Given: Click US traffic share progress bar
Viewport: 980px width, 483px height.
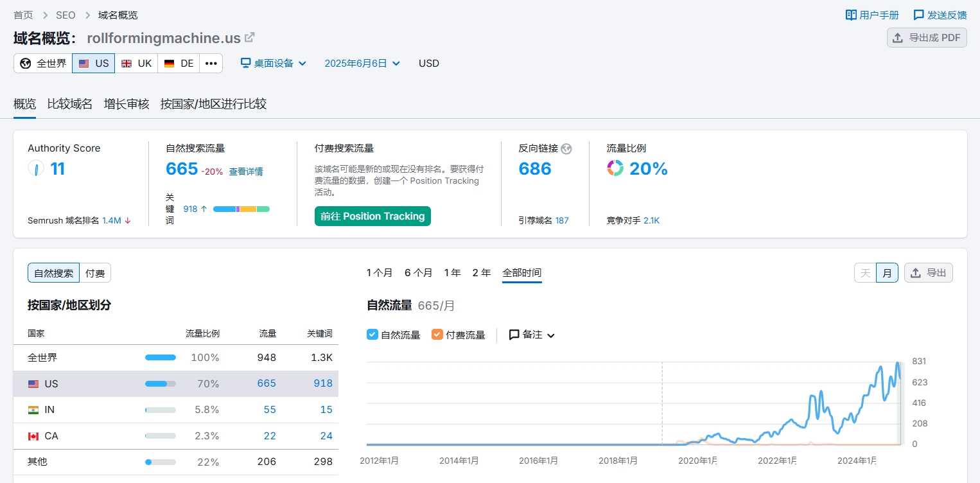Looking at the screenshot, I should click(x=161, y=383).
